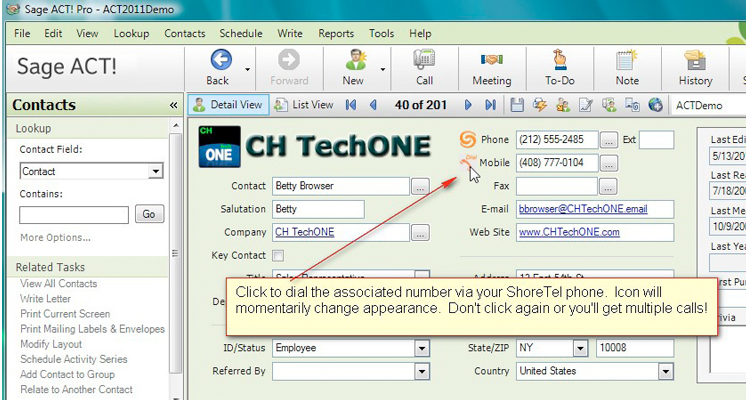Open the Edit menu
746x400 pixels.
[53, 33]
